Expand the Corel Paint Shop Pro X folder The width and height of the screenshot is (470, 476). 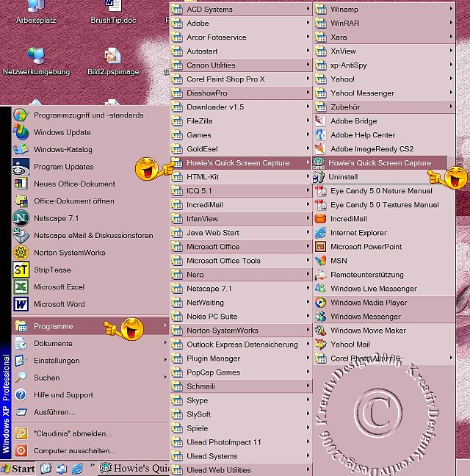241,79
